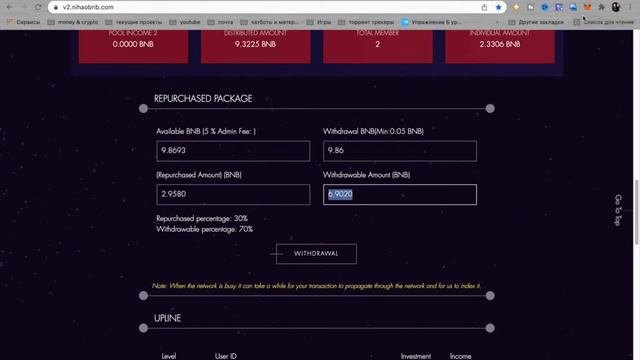Click the Withdrawal BNB field showing 9.86
Viewport: 640px width, 360px height.
point(400,151)
